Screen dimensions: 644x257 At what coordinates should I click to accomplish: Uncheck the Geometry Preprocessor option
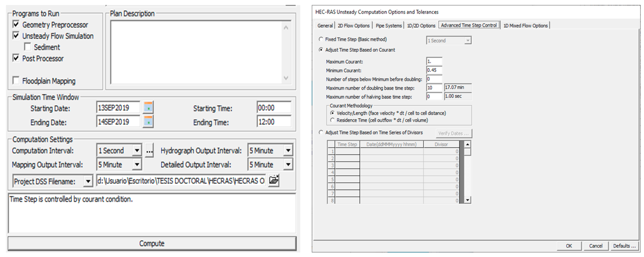click(16, 24)
